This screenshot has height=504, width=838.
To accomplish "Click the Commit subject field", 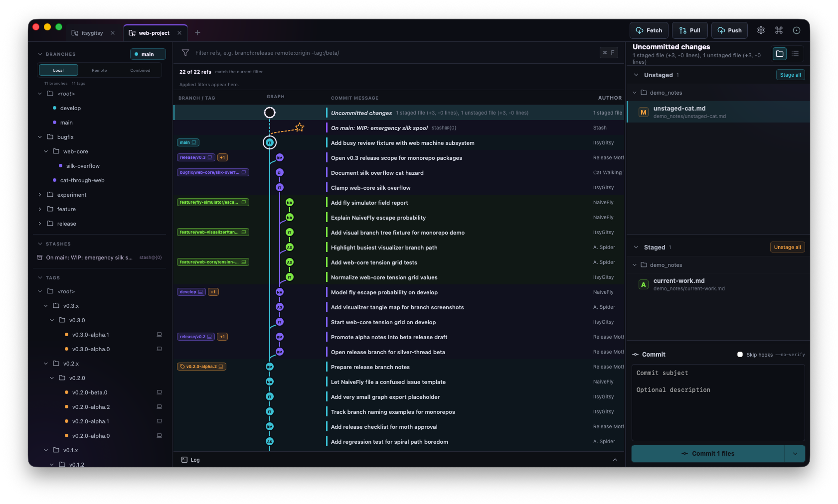I will click(x=718, y=373).
